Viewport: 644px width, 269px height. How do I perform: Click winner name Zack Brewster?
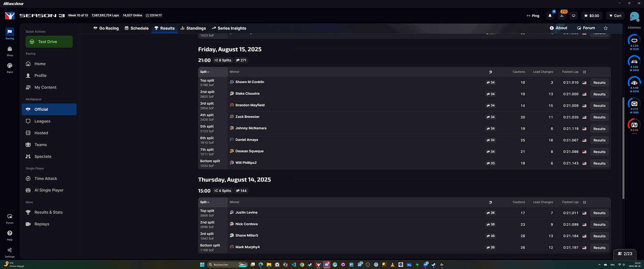(x=247, y=117)
